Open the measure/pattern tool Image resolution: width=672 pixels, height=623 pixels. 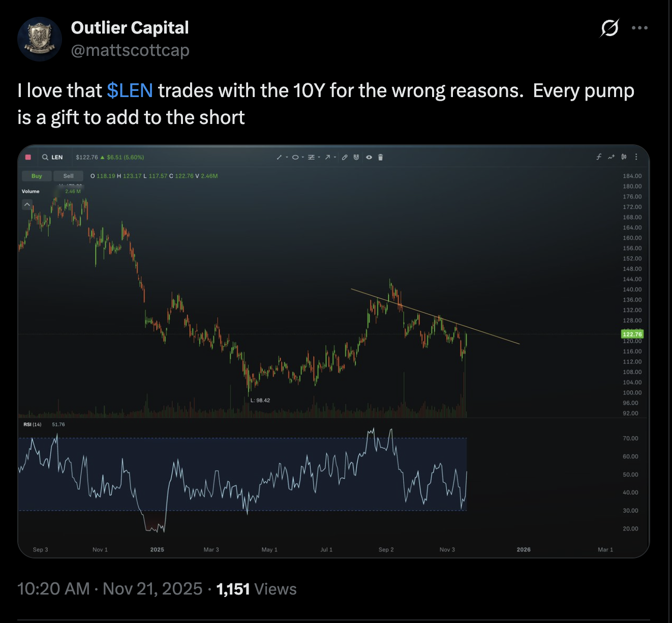311,158
